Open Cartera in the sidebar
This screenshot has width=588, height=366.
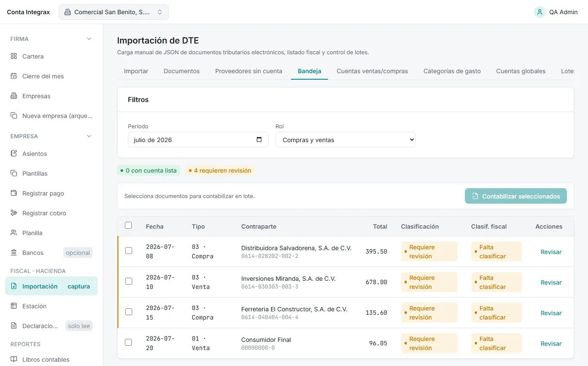click(52, 56)
